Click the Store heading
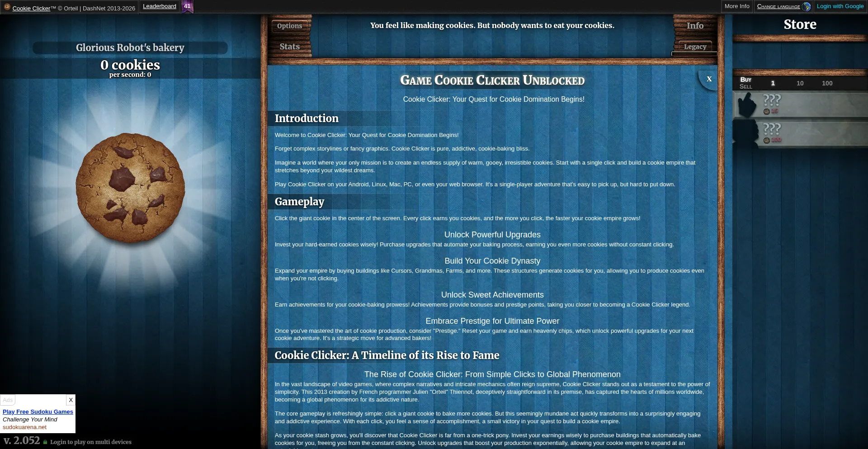The height and width of the screenshot is (449, 868). pos(800,24)
